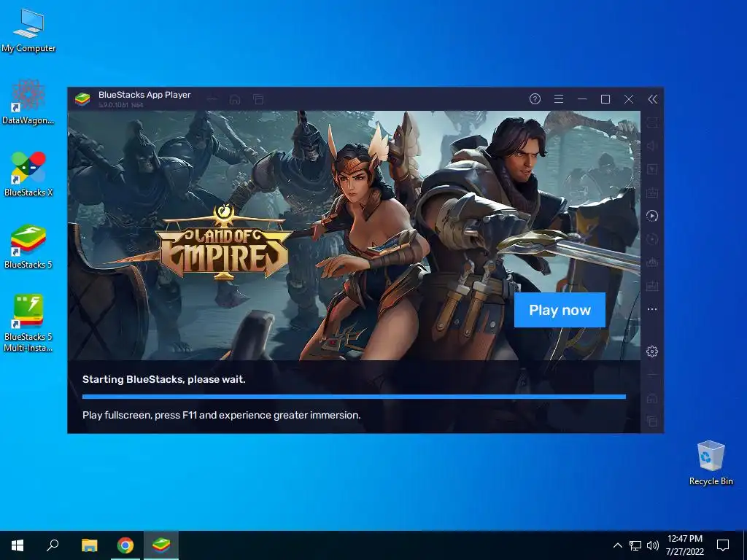Click the 'Starting BlueStacks, please wait.' text
This screenshot has height=560, width=747.
(164, 379)
